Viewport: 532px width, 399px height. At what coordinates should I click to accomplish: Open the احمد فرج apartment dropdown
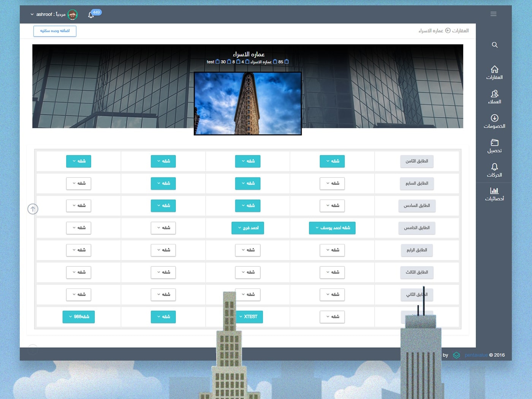click(x=248, y=228)
